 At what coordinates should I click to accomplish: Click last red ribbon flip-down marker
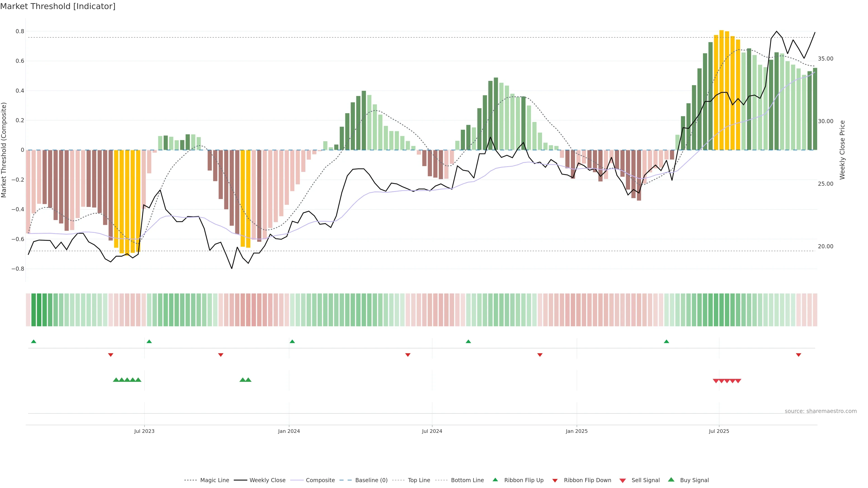[798, 355]
